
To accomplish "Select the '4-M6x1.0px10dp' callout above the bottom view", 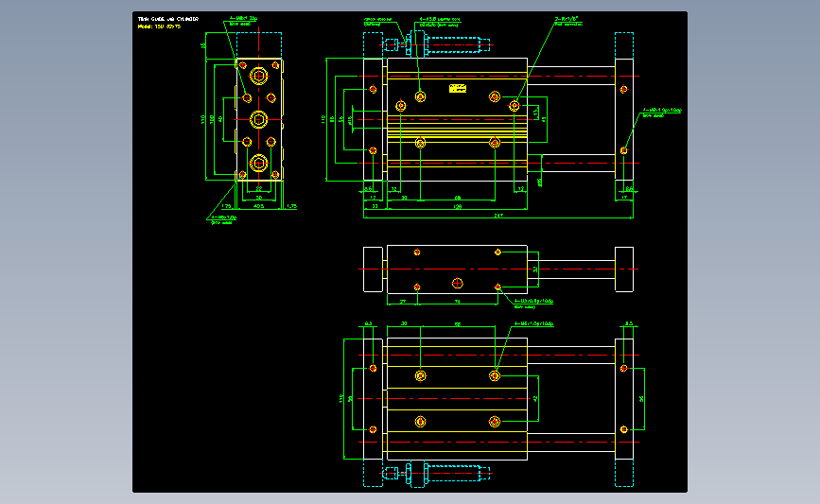I will 534,323.
